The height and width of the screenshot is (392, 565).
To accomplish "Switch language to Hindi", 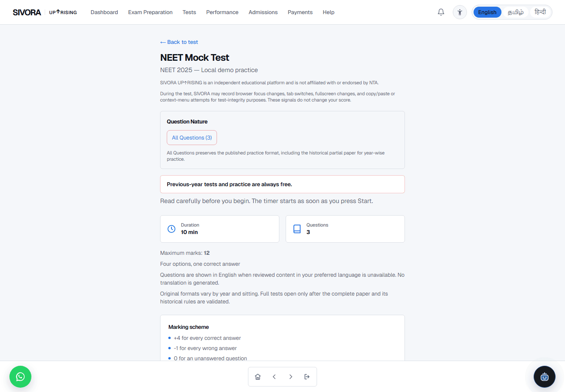I will pos(540,12).
